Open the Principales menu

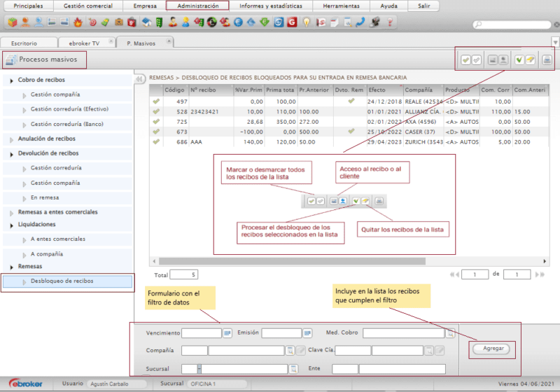(28, 6)
